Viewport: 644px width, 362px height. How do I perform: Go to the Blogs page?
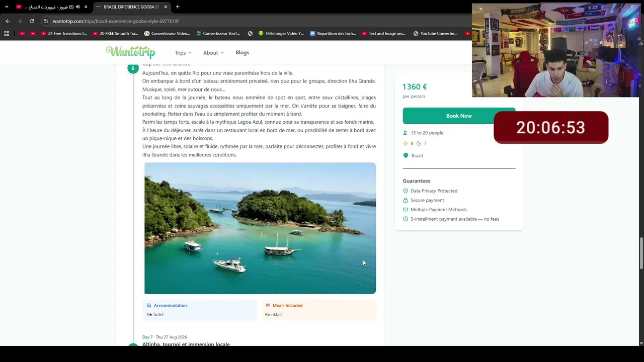(x=243, y=53)
